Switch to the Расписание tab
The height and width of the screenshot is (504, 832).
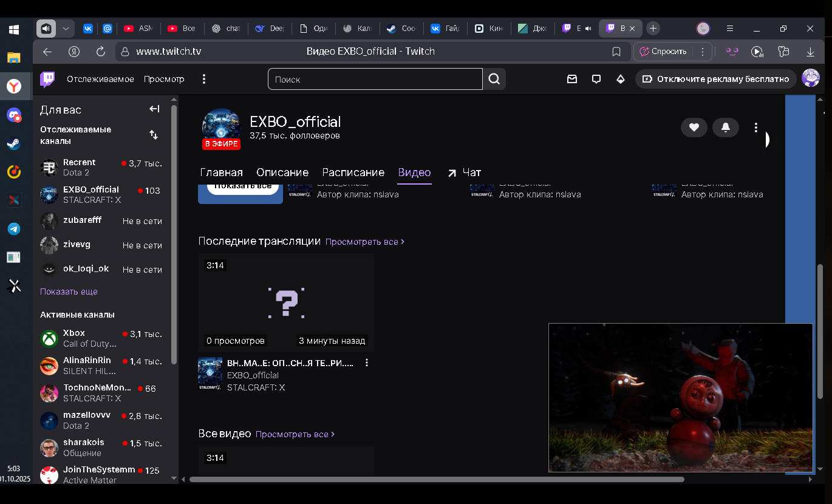point(353,172)
